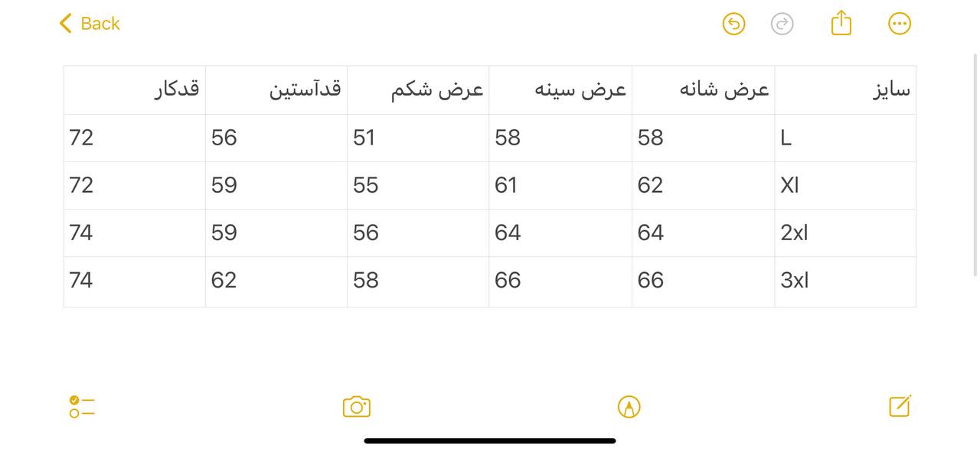Screen dimensions: 980x452
Task: Open the camera attachment icon
Action: click(357, 407)
